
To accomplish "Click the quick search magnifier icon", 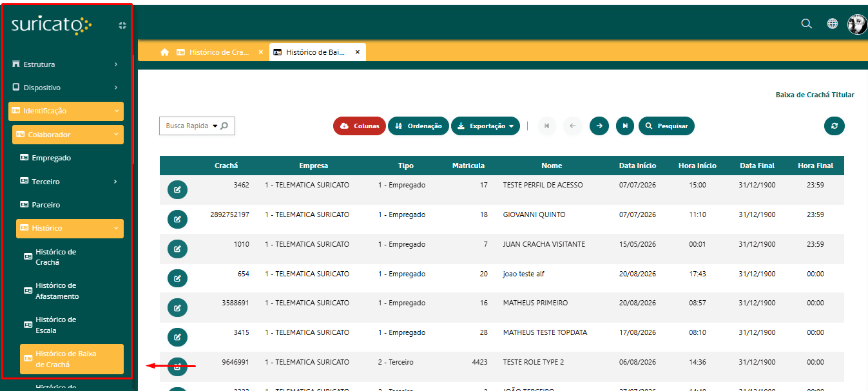I will (x=224, y=126).
